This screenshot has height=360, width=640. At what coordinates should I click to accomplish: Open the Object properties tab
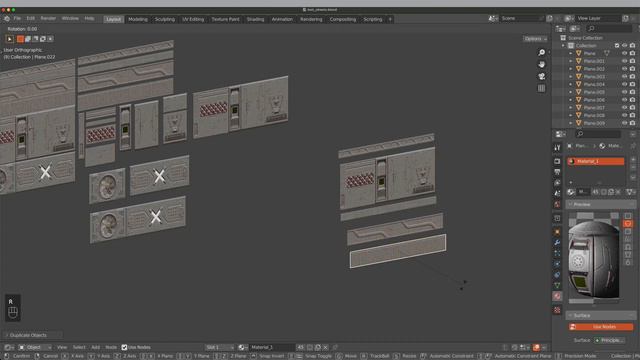click(557, 232)
